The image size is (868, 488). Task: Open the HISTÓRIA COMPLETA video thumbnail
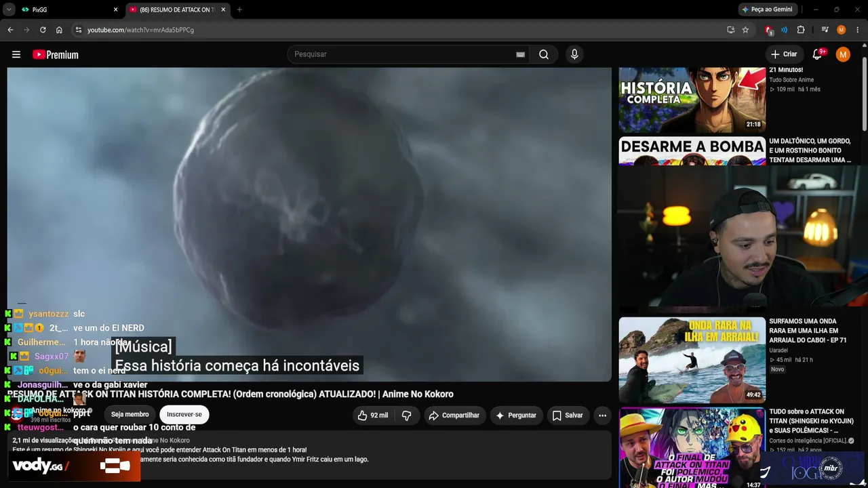[692, 99]
